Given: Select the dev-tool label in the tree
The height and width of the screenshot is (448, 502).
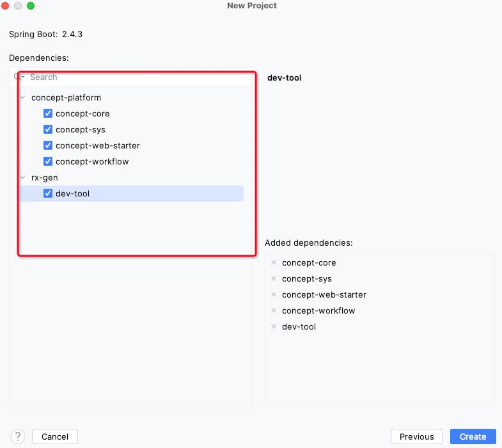Looking at the screenshot, I should click(x=72, y=193).
